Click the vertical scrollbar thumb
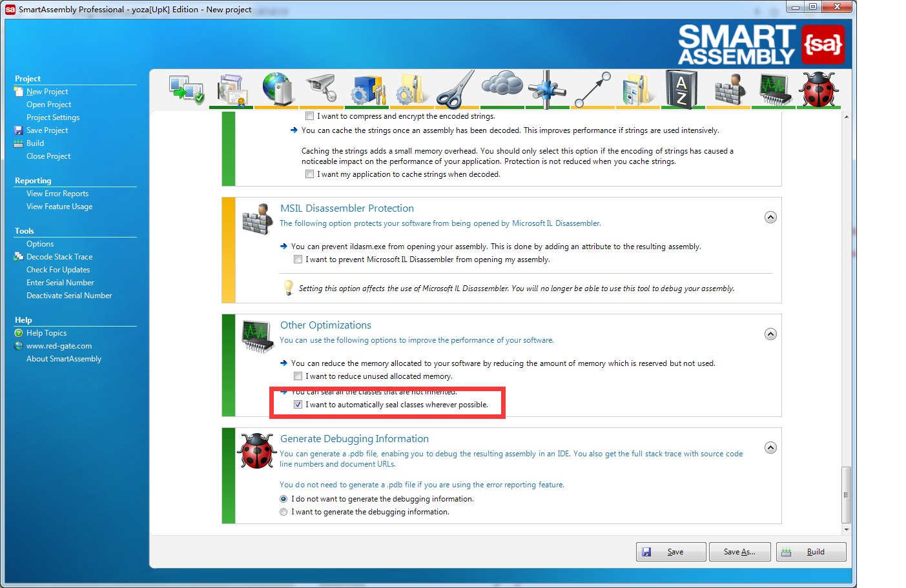 coord(847,495)
